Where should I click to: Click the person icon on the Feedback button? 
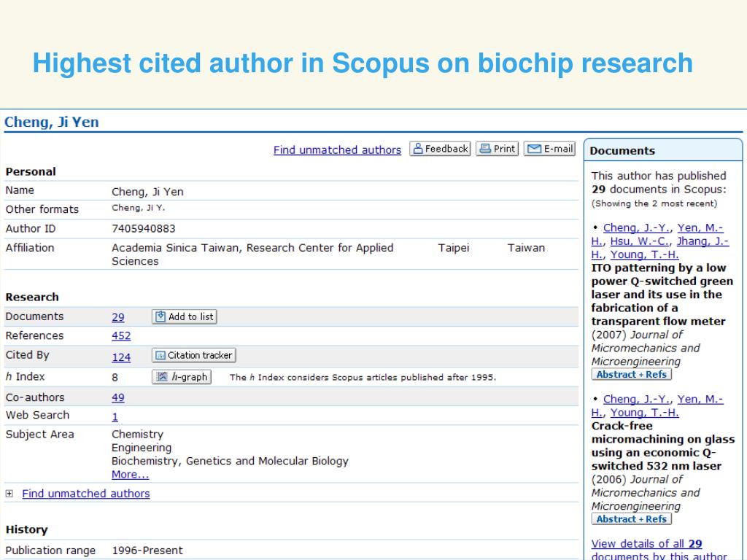tap(418, 149)
